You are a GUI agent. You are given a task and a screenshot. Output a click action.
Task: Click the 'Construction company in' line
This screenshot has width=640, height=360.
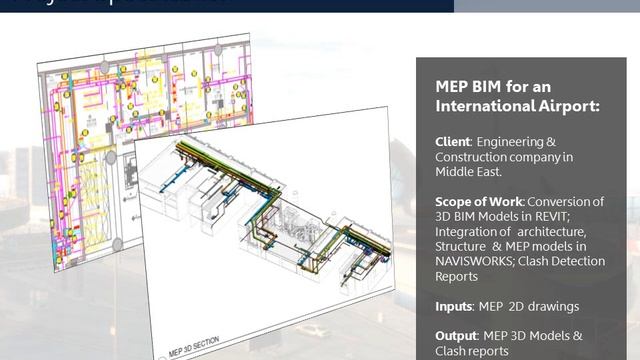click(504, 157)
